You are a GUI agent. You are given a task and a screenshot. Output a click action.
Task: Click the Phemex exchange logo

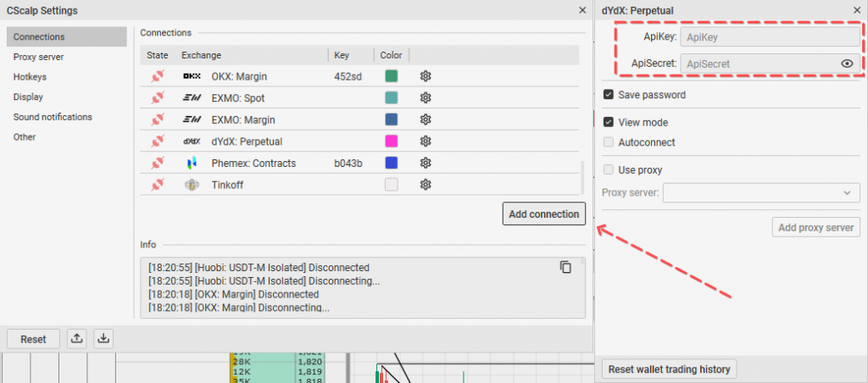pos(192,164)
